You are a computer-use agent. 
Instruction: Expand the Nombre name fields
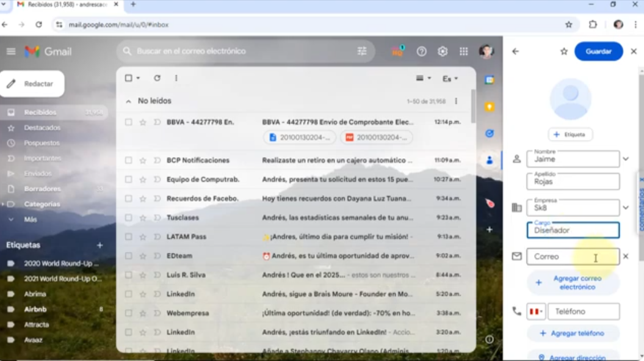click(x=626, y=159)
